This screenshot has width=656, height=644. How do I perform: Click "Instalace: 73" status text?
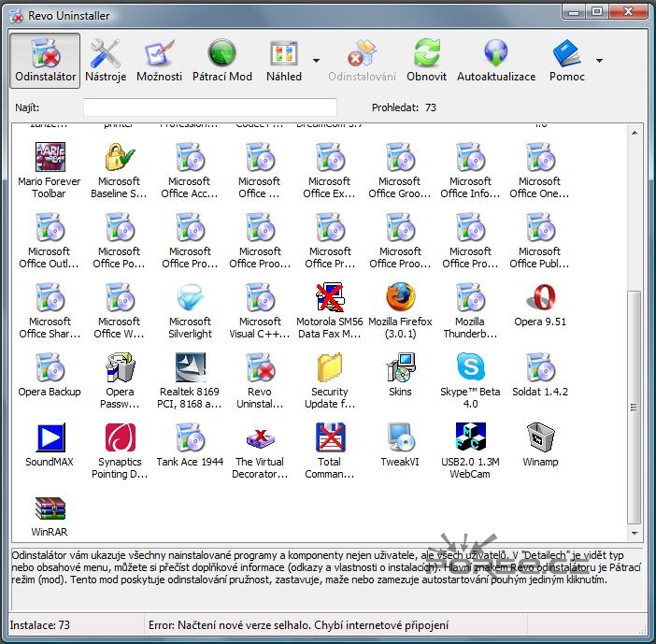(40, 624)
